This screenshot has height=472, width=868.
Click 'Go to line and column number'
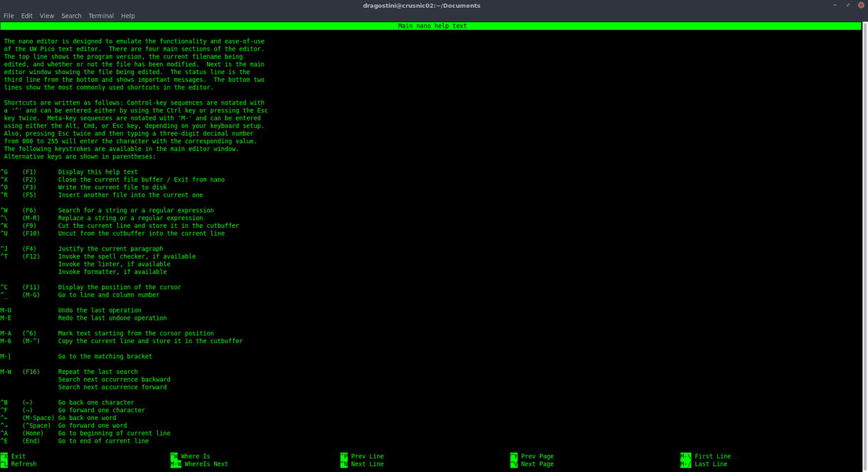click(x=109, y=295)
